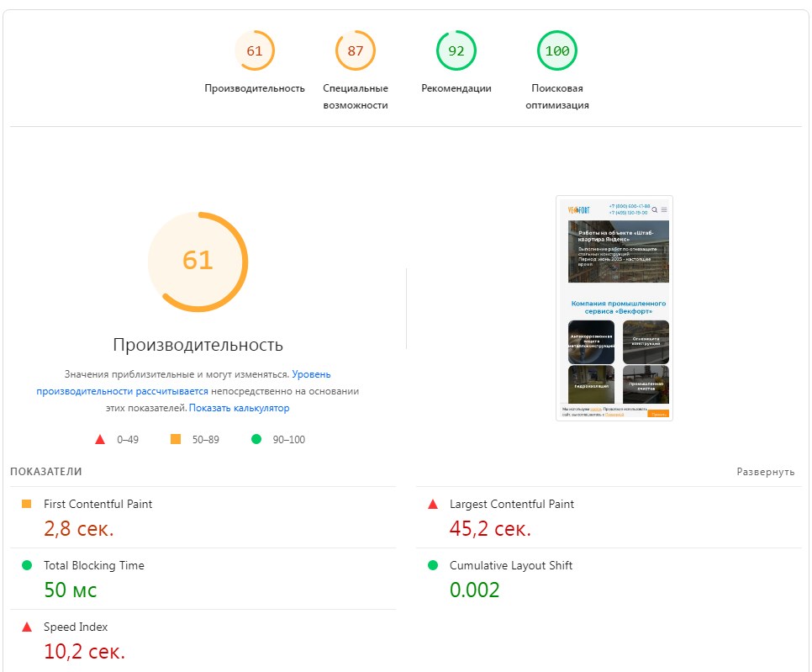
Task: Expand metrics via the Развернуть control
Action: 766,472
